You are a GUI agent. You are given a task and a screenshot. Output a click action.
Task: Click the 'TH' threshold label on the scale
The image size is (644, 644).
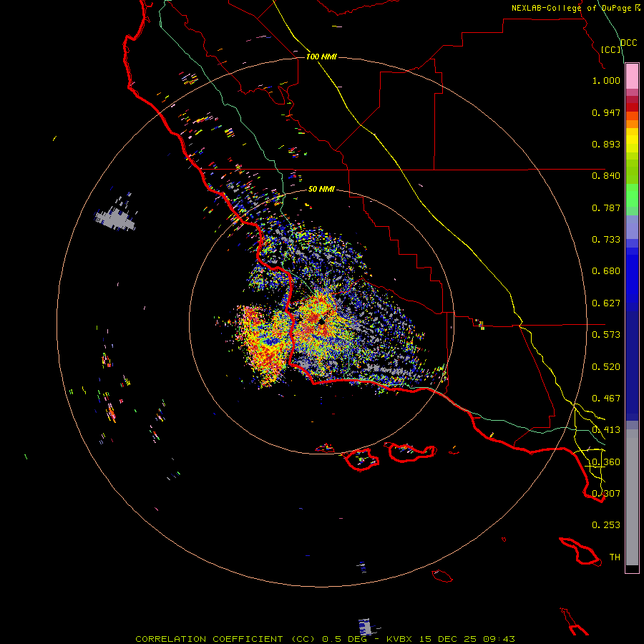[615, 557]
